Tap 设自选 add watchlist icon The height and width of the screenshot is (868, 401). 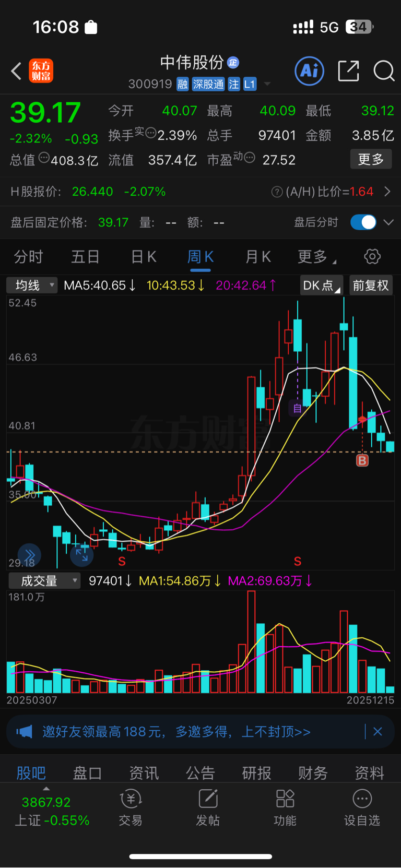(x=362, y=807)
